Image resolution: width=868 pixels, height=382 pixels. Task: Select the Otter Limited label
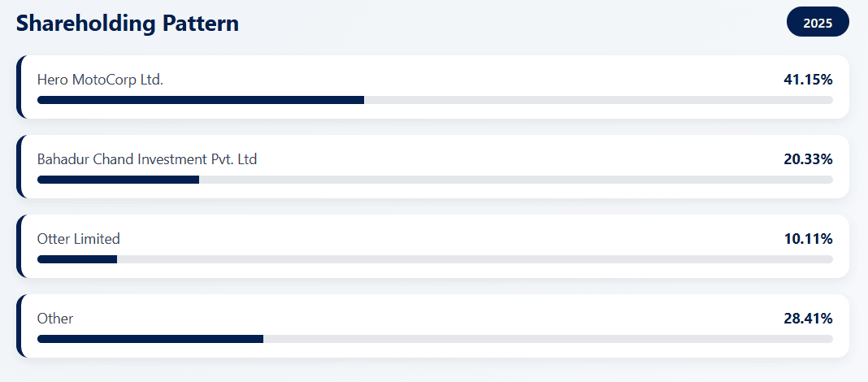pyautogui.click(x=79, y=239)
